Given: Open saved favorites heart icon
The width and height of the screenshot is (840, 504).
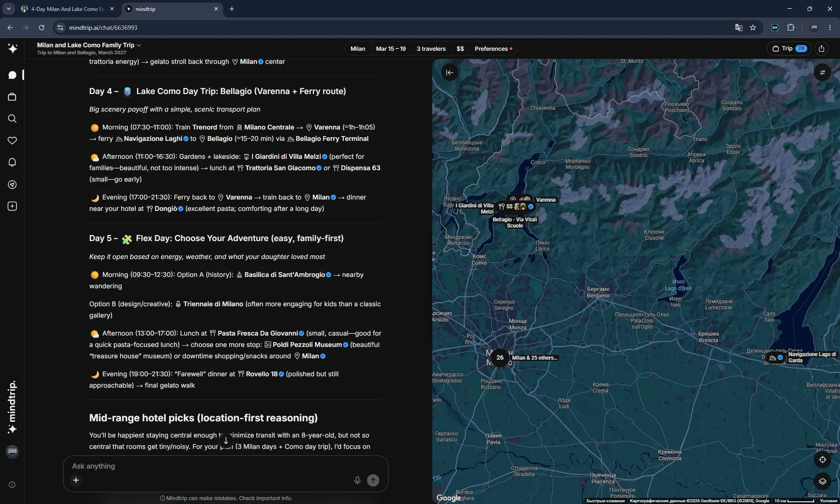Looking at the screenshot, I should click(x=12, y=140).
